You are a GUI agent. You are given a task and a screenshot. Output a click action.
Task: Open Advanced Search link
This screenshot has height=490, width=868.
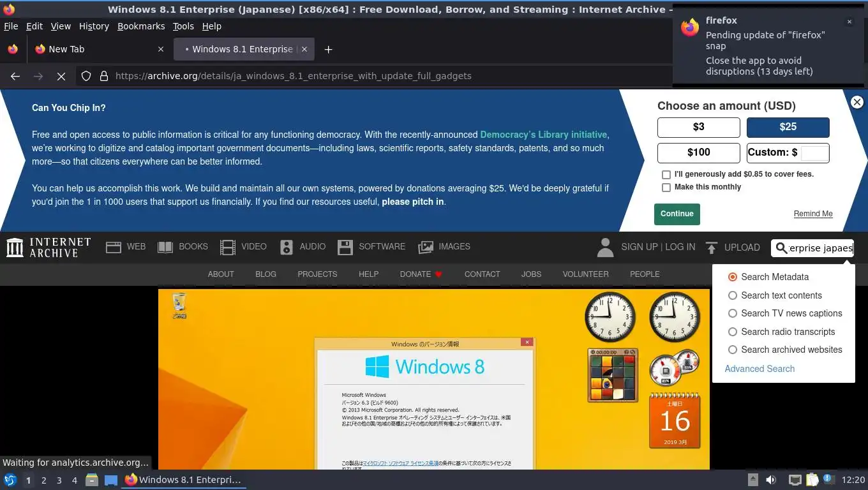pos(759,369)
